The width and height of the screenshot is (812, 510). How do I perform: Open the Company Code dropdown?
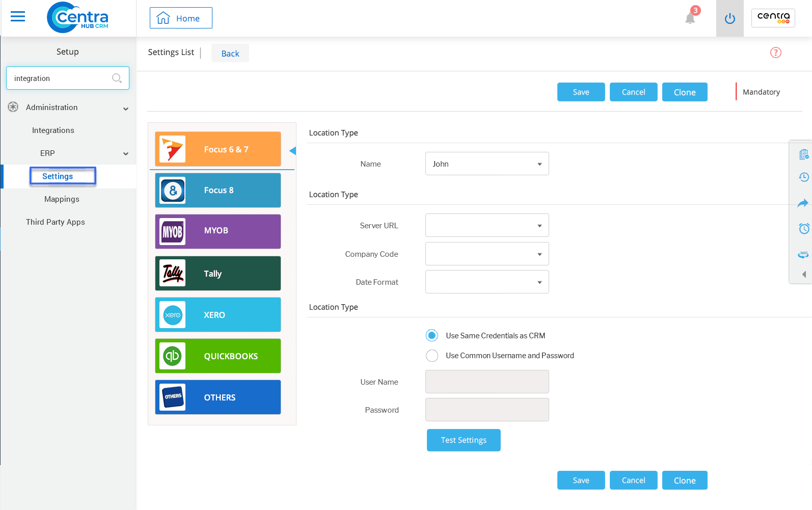pyautogui.click(x=487, y=254)
